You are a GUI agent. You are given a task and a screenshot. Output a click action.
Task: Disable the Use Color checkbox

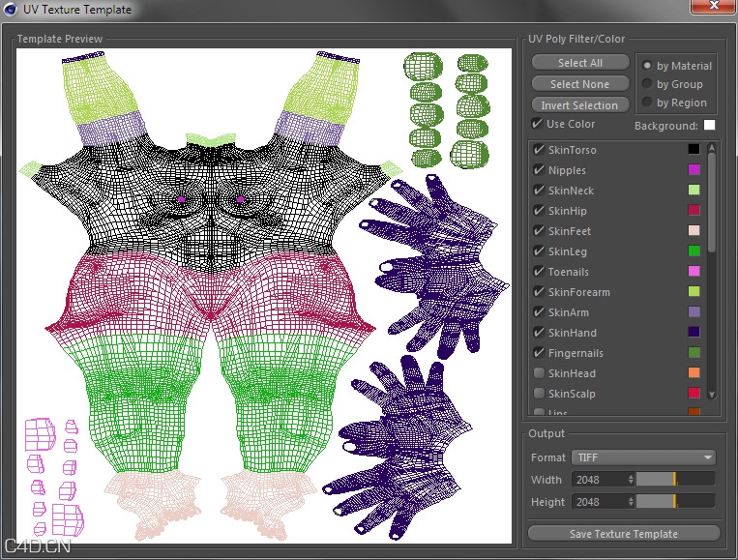pyautogui.click(x=538, y=124)
